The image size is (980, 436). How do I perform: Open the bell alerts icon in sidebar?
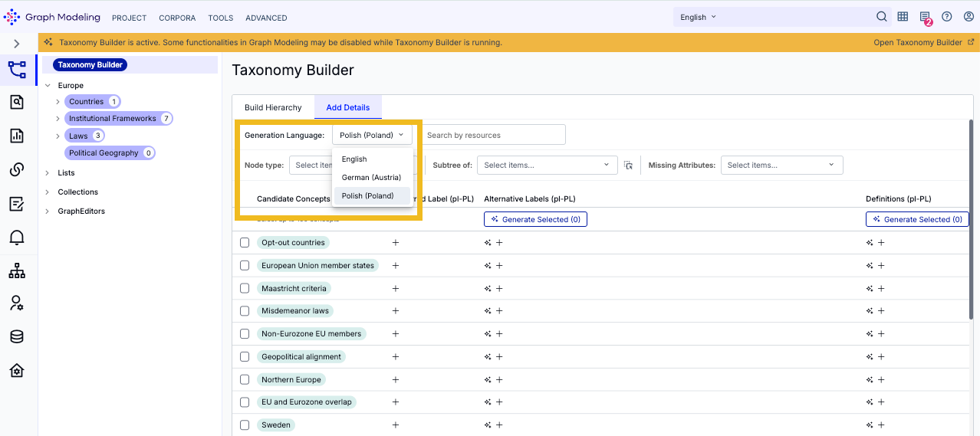click(17, 238)
